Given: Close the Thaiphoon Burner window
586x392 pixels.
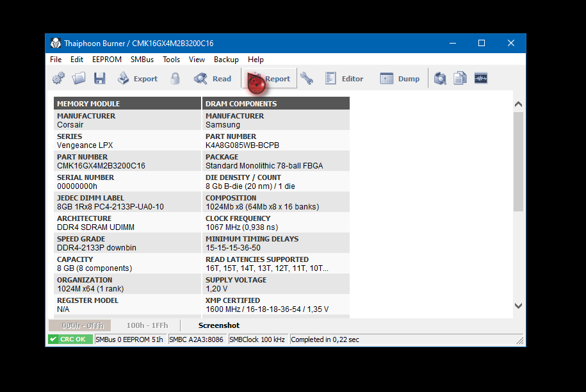Looking at the screenshot, I should click(510, 44).
